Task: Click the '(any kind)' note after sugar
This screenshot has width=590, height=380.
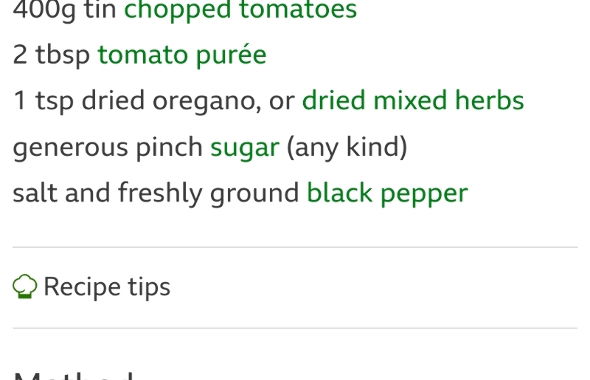Action: click(x=347, y=147)
